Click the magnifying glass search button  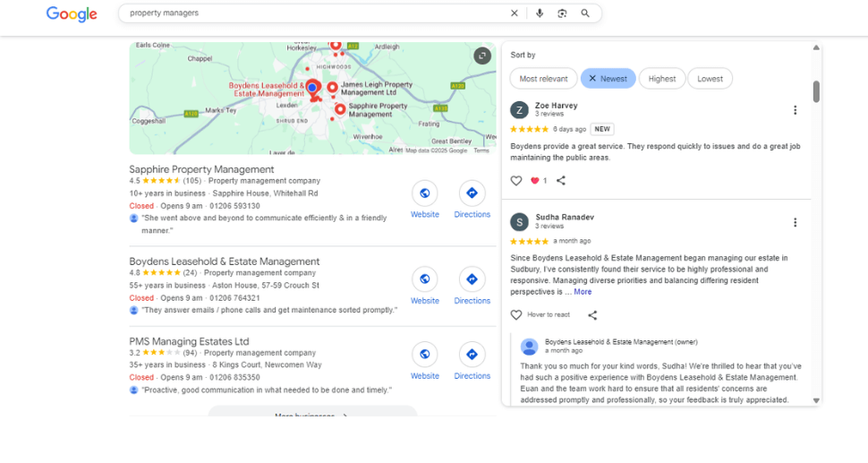(x=585, y=13)
